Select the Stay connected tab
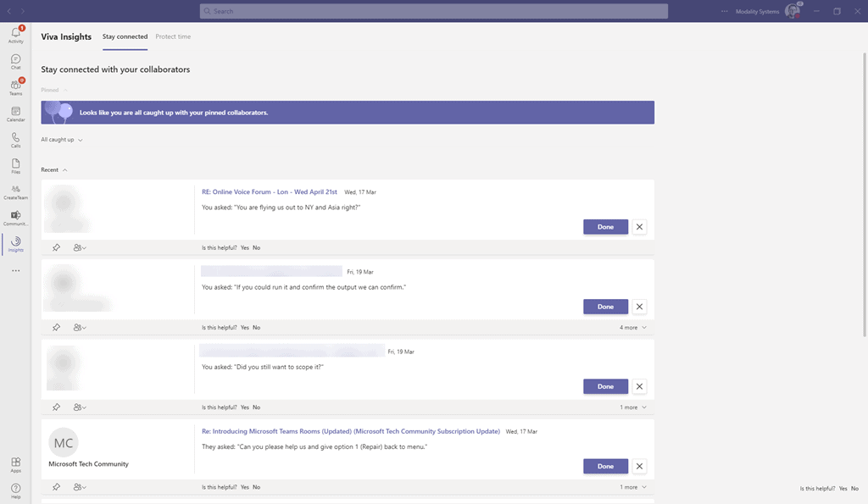The width and height of the screenshot is (868, 504). (x=125, y=37)
